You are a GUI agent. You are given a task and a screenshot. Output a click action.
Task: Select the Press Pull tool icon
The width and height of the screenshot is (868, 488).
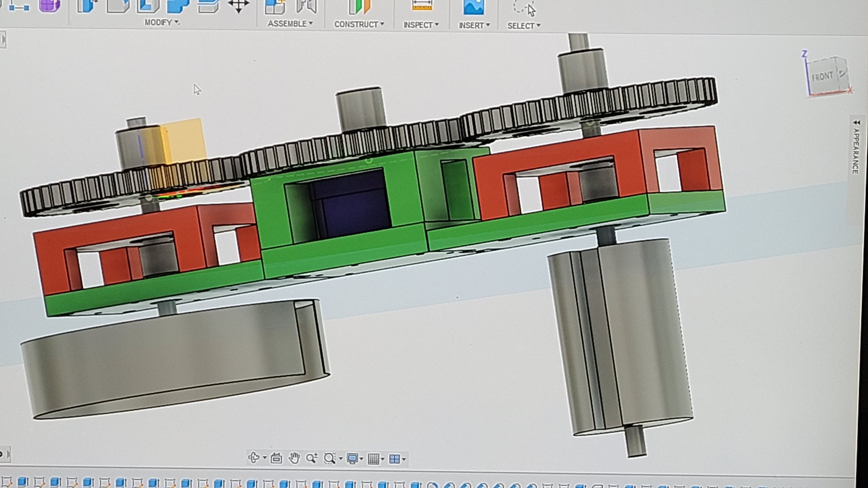(x=86, y=6)
